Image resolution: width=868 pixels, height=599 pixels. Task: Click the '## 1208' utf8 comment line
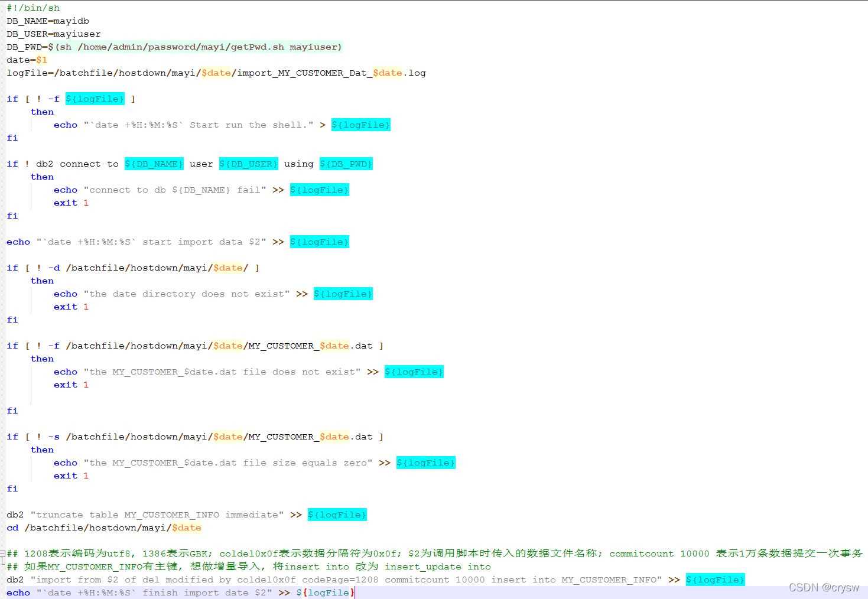click(x=435, y=554)
